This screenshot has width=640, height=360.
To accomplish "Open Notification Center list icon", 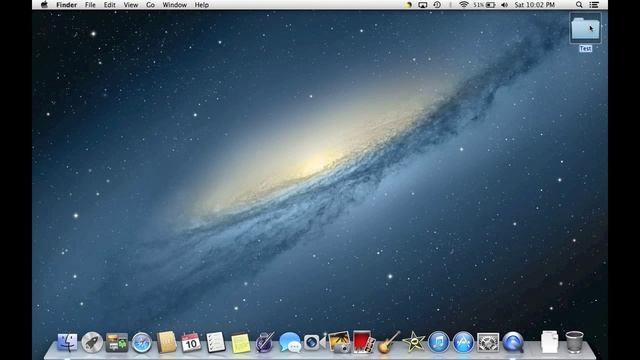I will (x=594, y=5).
